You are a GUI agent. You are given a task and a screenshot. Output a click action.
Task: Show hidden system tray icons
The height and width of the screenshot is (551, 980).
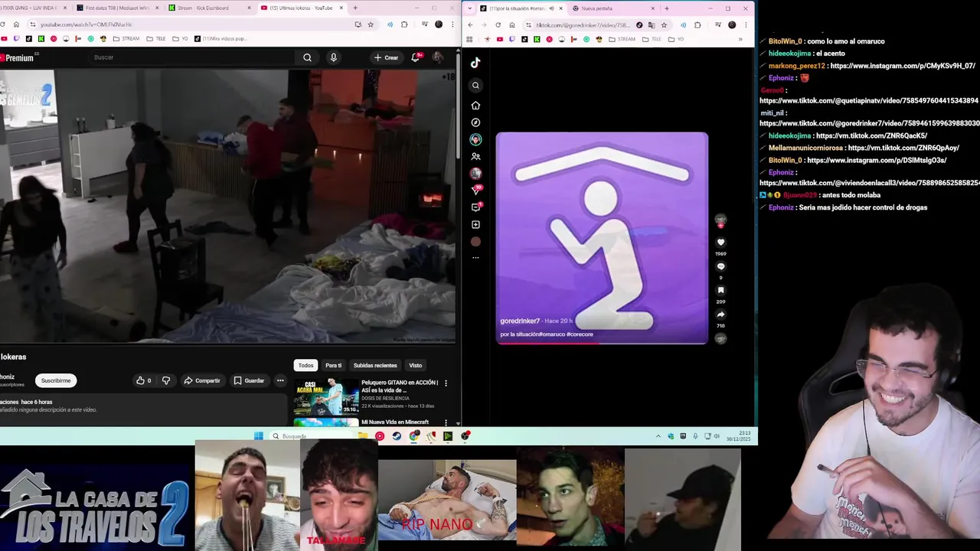click(x=658, y=436)
